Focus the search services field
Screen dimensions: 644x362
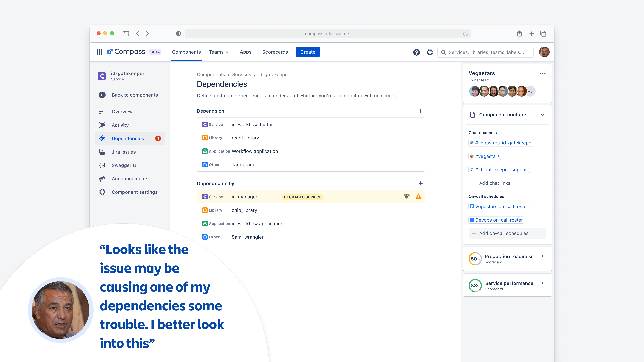point(486,52)
